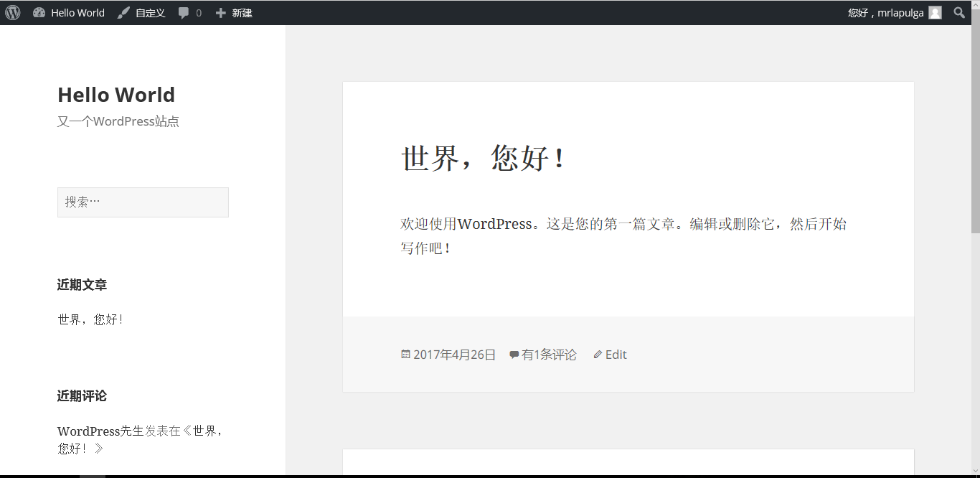
Task: Click the 又一个WordPress站点 tagline
Action: (118, 121)
